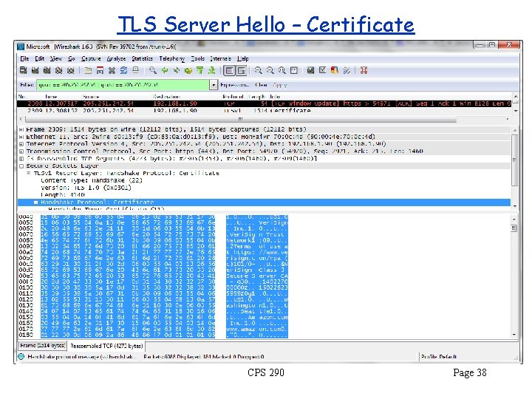Click expert info indicator in status bar
The image size is (532, 399).
tap(23, 355)
